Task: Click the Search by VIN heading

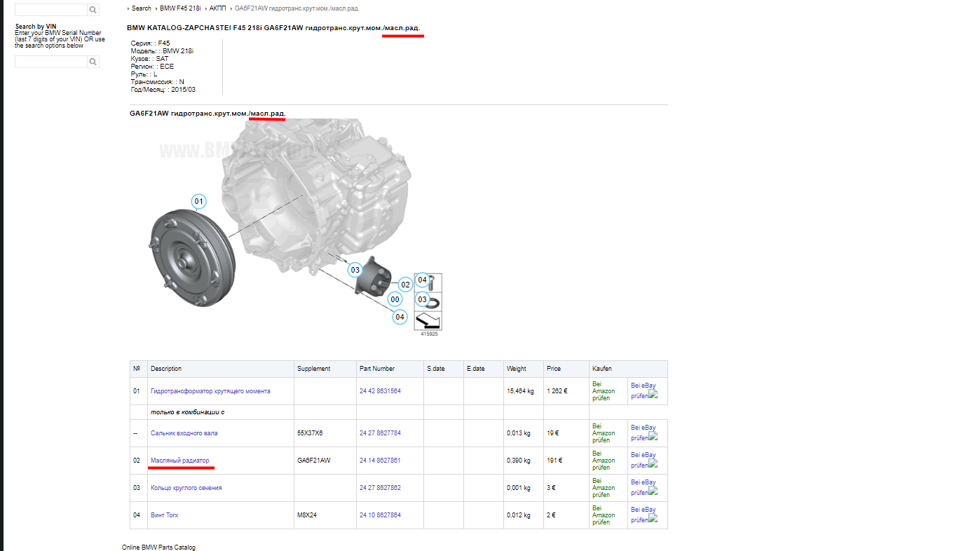Action: pos(36,27)
